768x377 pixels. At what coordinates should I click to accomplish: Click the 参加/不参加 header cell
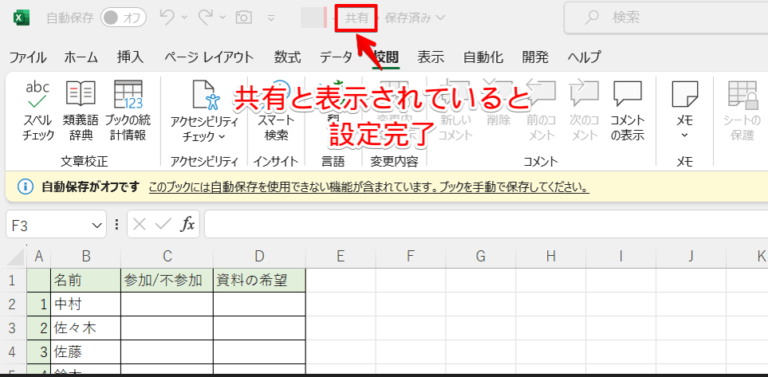(x=167, y=281)
